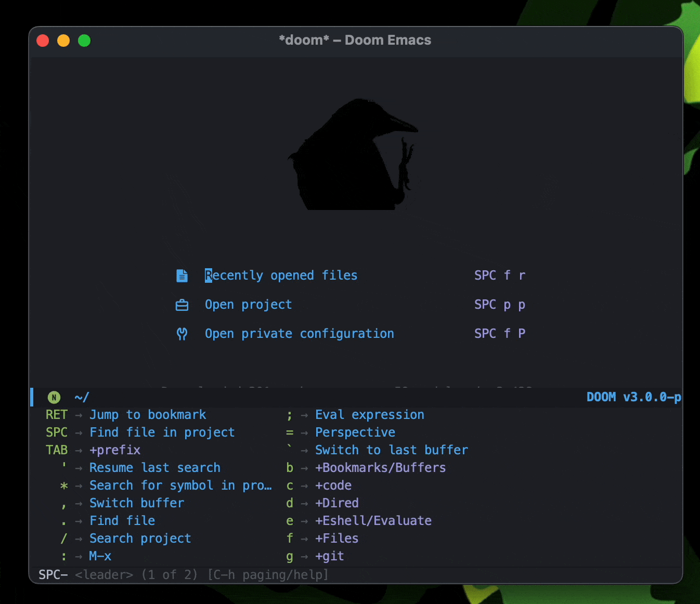Select Find file in project entry
Image resolution: width=700 pixels, height=604 pixels.
coord(162,432)
